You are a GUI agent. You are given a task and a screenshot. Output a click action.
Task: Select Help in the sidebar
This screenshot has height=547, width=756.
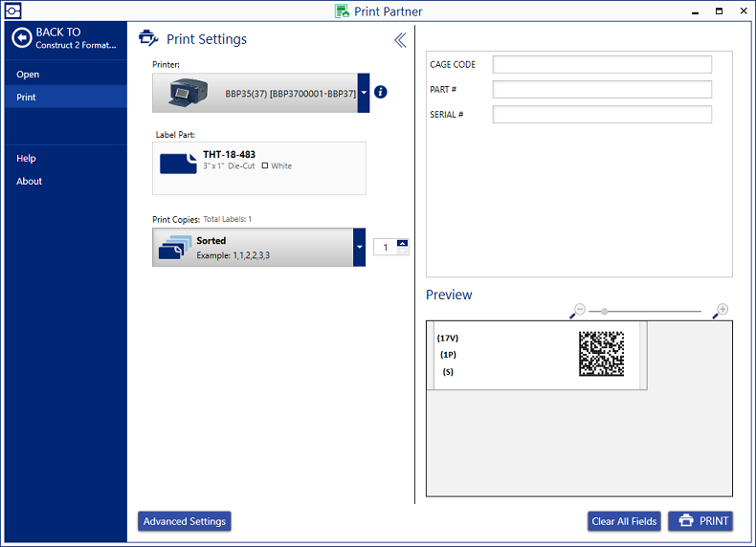pyautogui.click(x=26, y=159)
